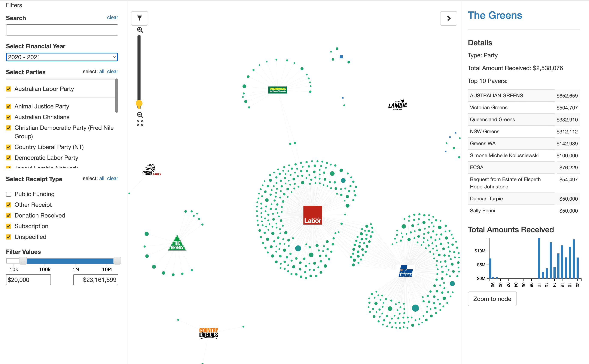This screenshot has width=589, height=364.
Task: Uncheck Australian Labor Party checkbox
Action: click(x=9, y=89)
